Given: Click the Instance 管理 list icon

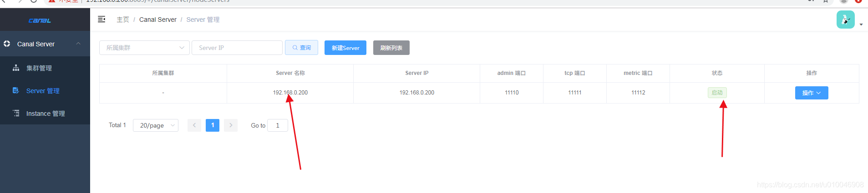Looking at the screenshot, I should click(16, 113).
